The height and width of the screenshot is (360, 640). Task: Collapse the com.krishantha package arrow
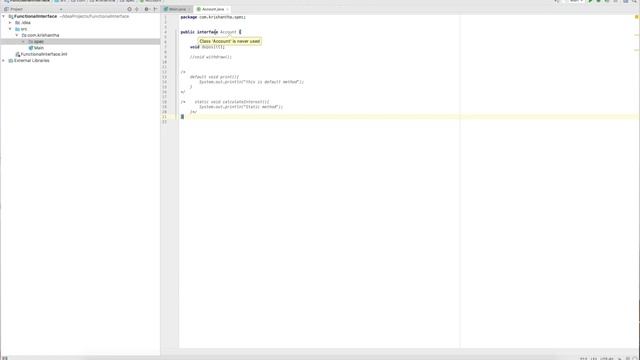pyautogui.click(x=17, y=36)
